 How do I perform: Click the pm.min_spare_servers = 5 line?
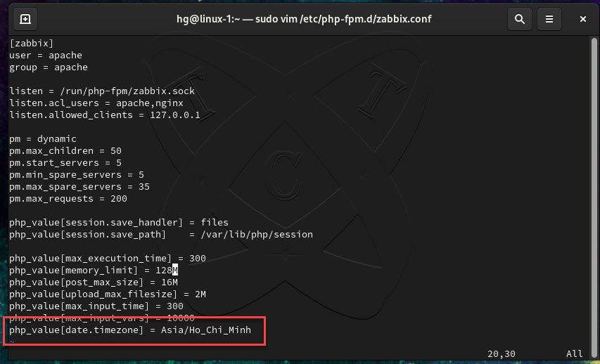(77, 175)
